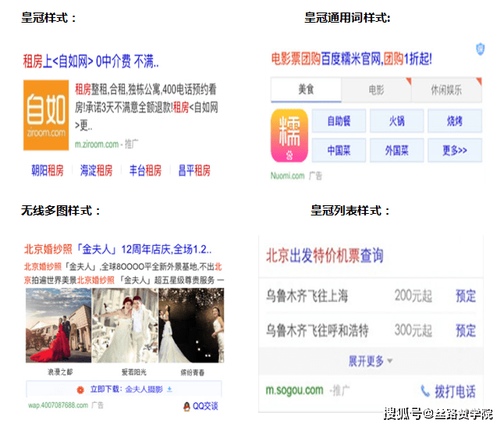504x427 pixels.
Task: Click the blue shield badge icon
Action: coord(481,49)
